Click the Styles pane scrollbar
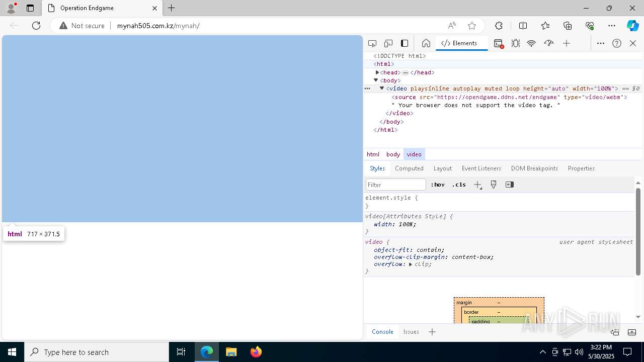The image size is (644, 362). click(x=638, y=231)
